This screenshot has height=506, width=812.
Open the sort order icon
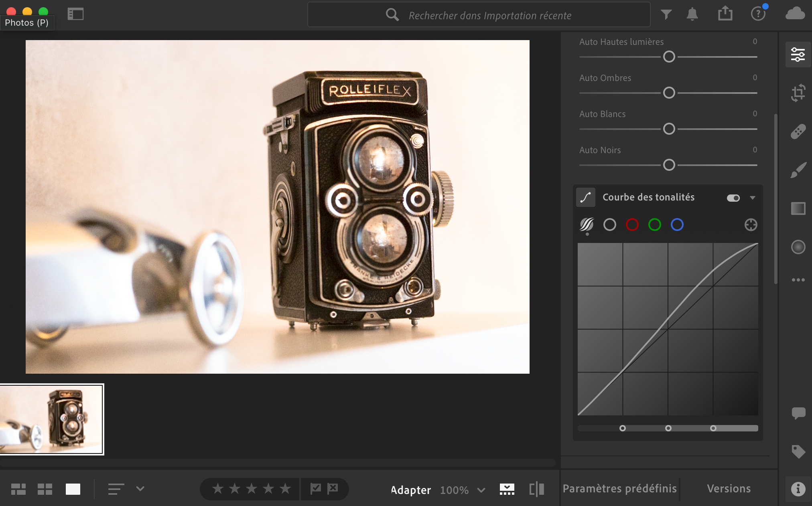116,489
